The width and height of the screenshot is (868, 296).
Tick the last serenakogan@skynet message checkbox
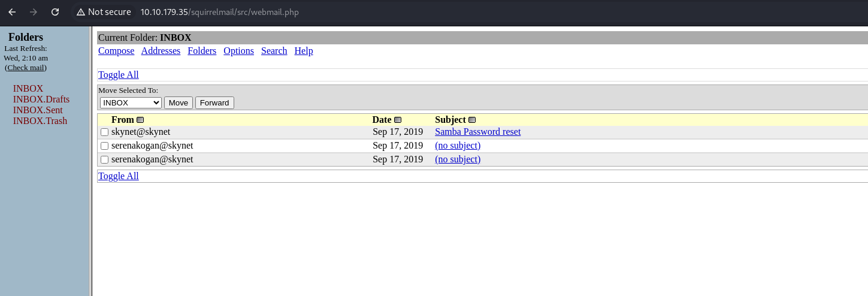click(104, 159)
